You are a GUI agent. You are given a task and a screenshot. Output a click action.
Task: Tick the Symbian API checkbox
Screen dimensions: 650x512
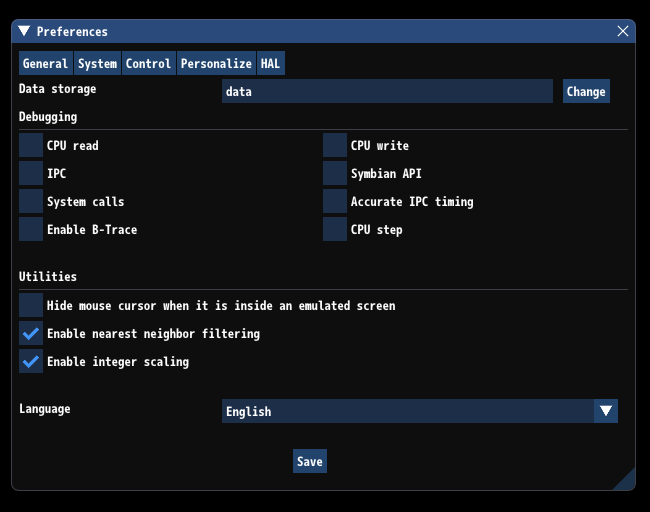coord(335,173)
